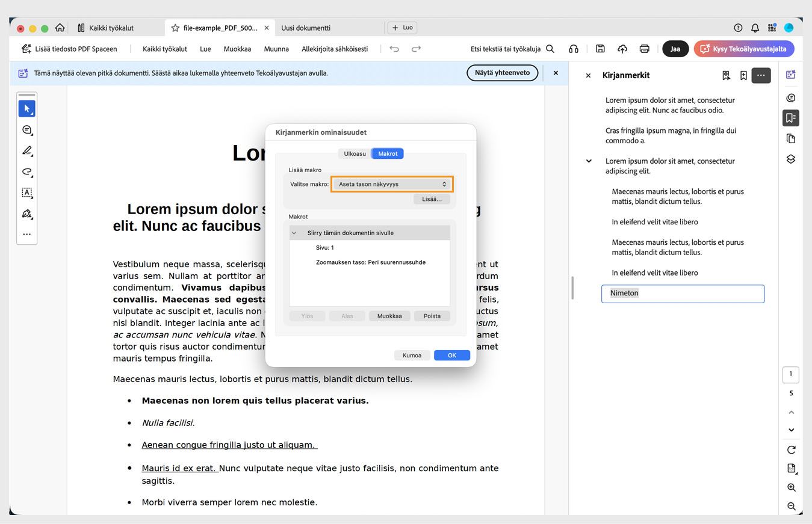Open the Valitse makro dropdown
Image resolution: width=812 pixels, height=524 pixels.
click(392, 184)
